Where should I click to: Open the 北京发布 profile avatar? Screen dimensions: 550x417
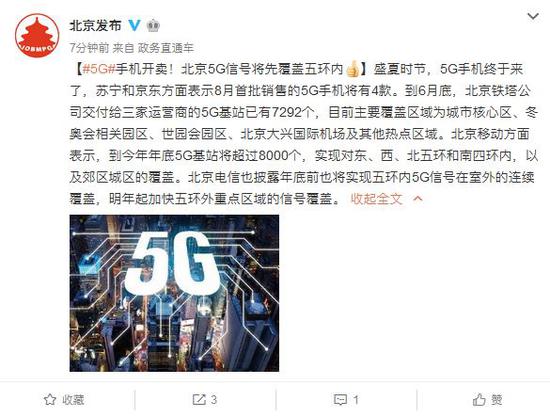[37, 35]
